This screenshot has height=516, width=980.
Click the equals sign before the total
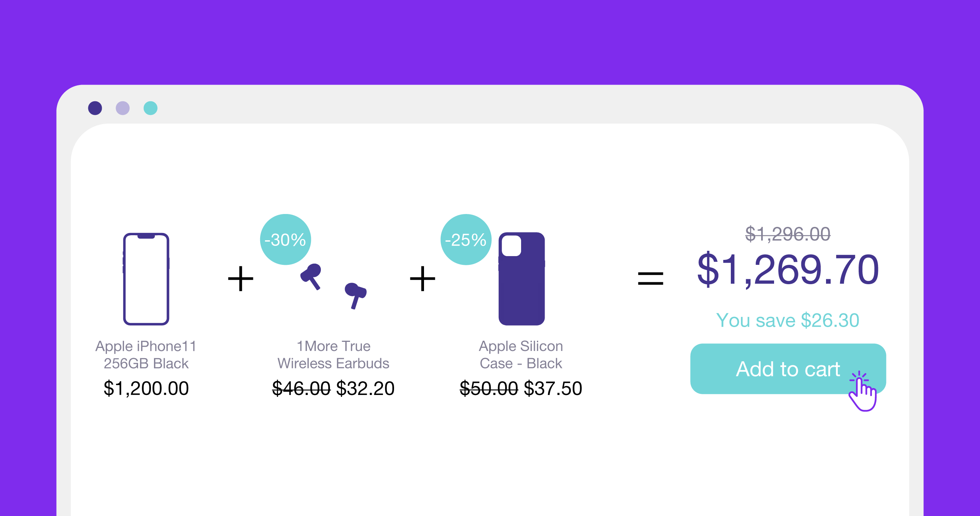tap(650, 278)
